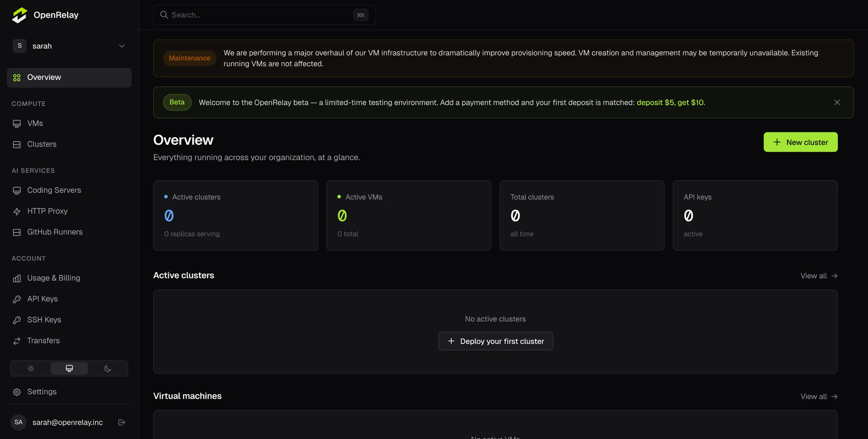Viewport: 868px width, 439px height.
Task: Click the arrow next to Virtual machines View all
Action: [834, 397]
